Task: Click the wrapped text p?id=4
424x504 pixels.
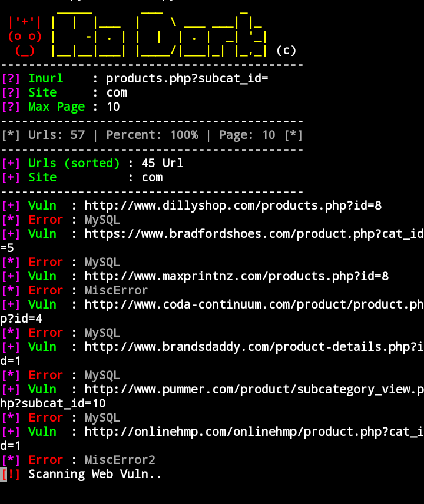Action: pos(21,319)
